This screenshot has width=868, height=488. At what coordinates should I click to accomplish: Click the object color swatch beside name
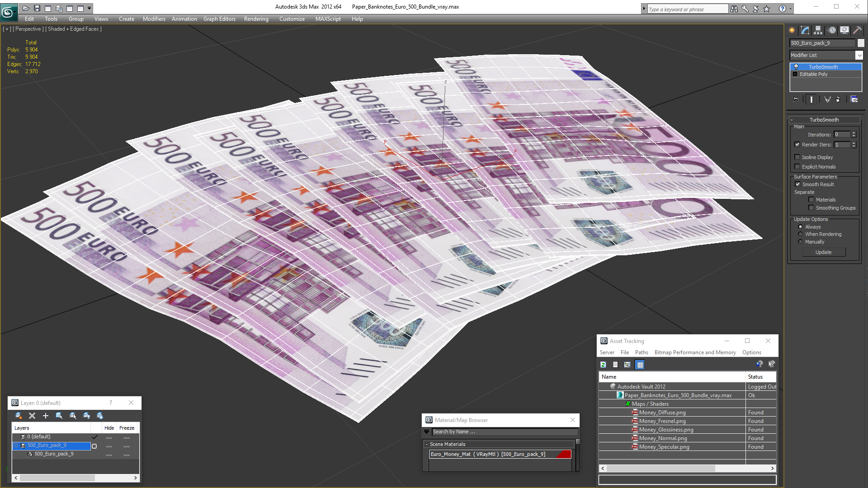click(861, 43)
